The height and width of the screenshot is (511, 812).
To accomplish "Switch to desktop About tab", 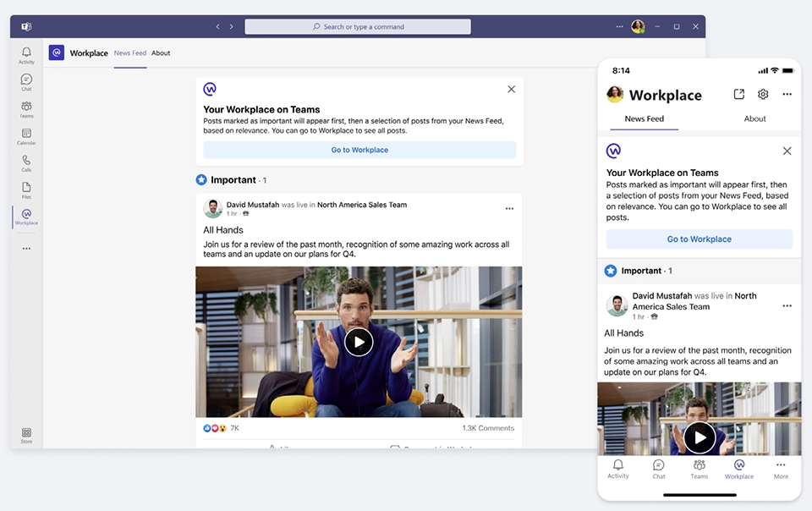I will pos(161,52).
